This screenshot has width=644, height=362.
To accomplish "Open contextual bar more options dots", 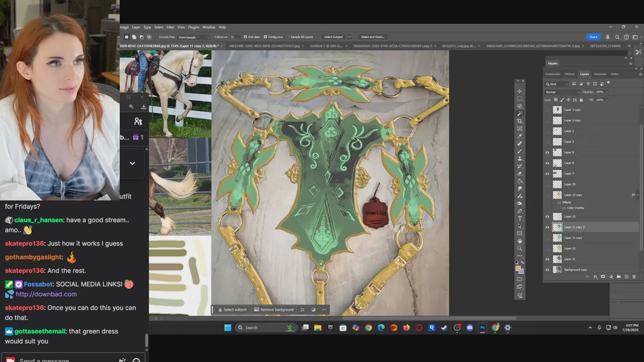I will (x=324, y=310).
